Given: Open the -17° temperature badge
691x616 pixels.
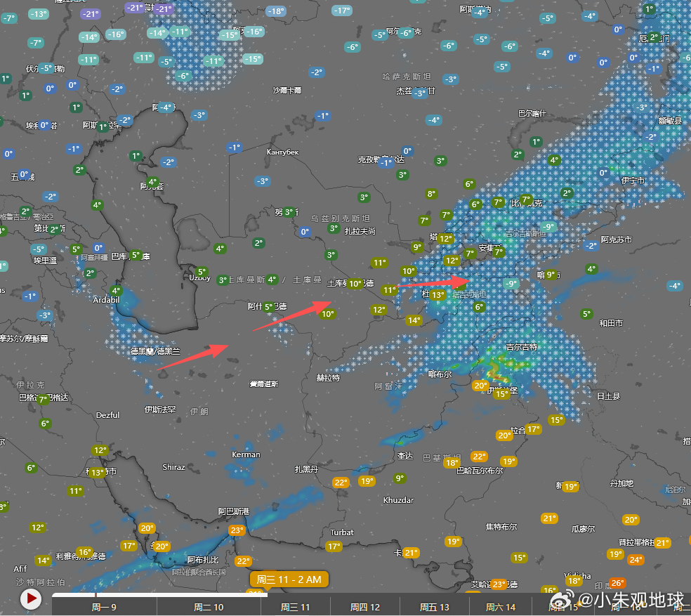Looking at the screenshot, I should [x=342, y=10].
